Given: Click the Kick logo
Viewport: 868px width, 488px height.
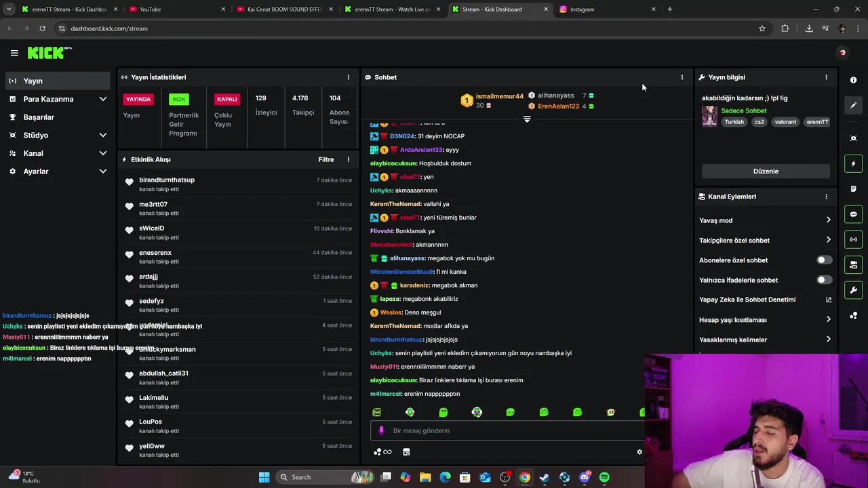Looking at the screenshot, I should 50,53.
